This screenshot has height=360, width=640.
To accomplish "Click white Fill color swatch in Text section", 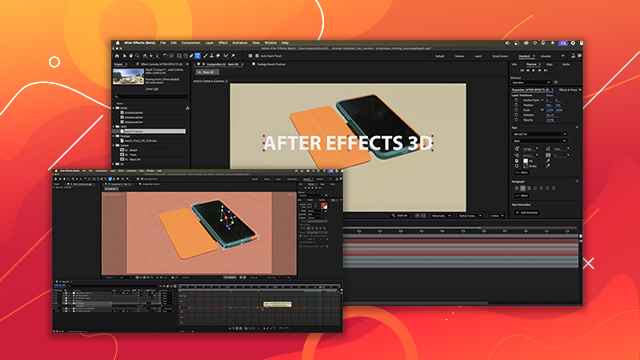I will click(525, 161).
